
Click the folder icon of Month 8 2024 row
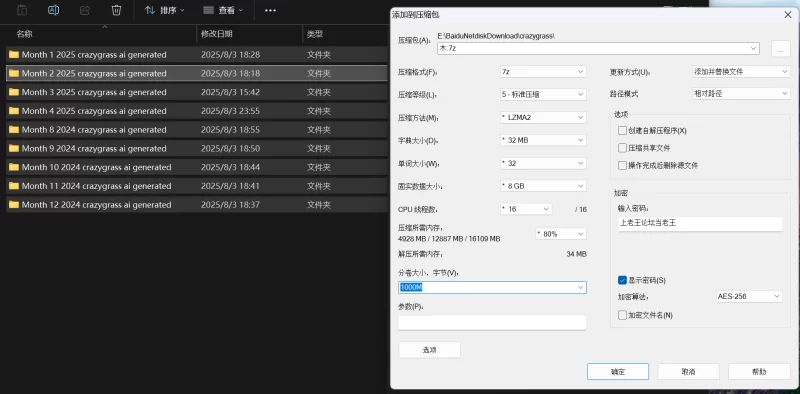(x=14, y=130)
